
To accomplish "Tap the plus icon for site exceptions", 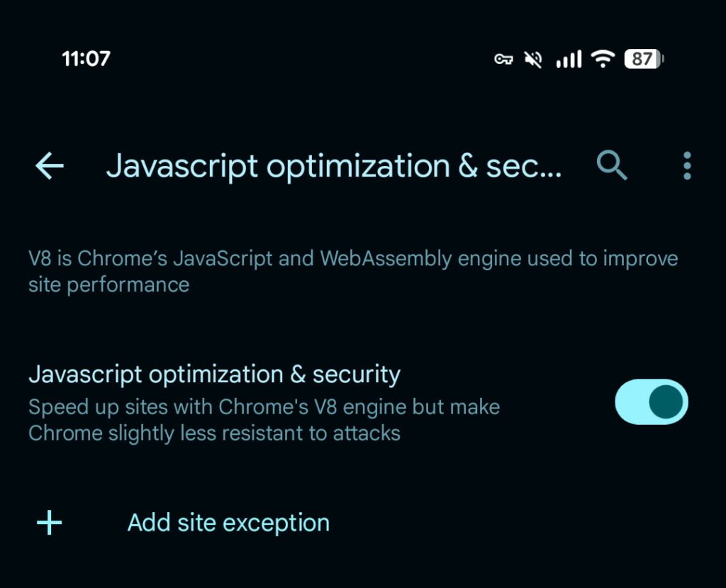I will pyautogui.click(x=48, y=523).
